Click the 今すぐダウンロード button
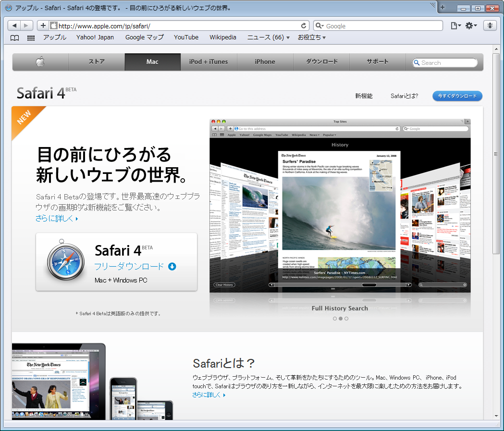 pos(457,96)
